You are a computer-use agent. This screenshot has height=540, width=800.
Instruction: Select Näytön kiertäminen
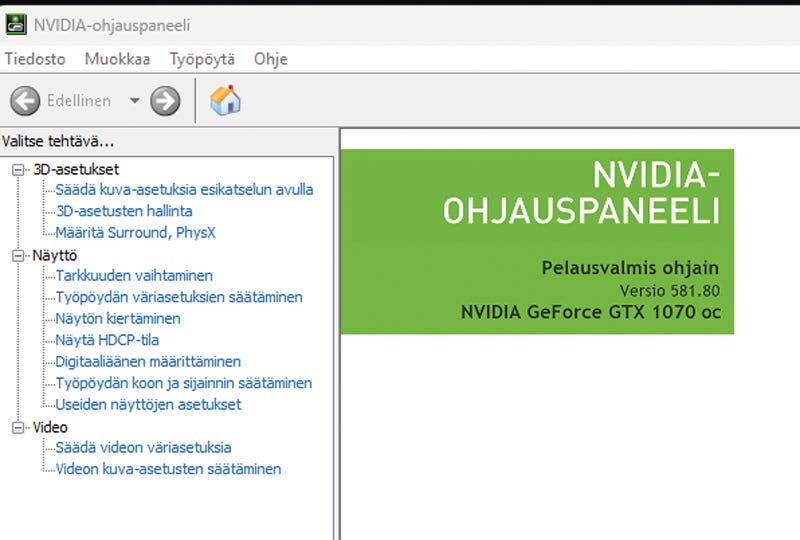(x=118, y=318)
